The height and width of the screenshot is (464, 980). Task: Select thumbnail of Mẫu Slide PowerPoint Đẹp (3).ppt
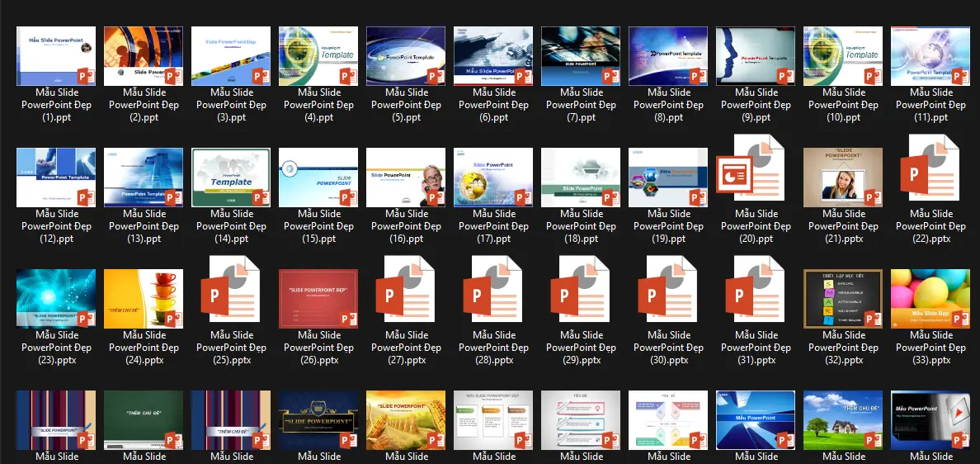pyautogui.click(x=231, y=56)
